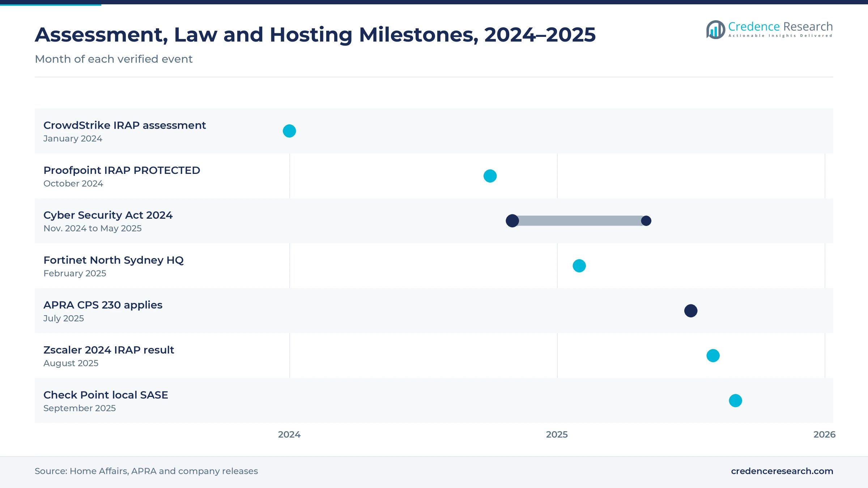Click the Cyber Security Act end dot
The width and height of the screenshot is (868, 488).
646,221
